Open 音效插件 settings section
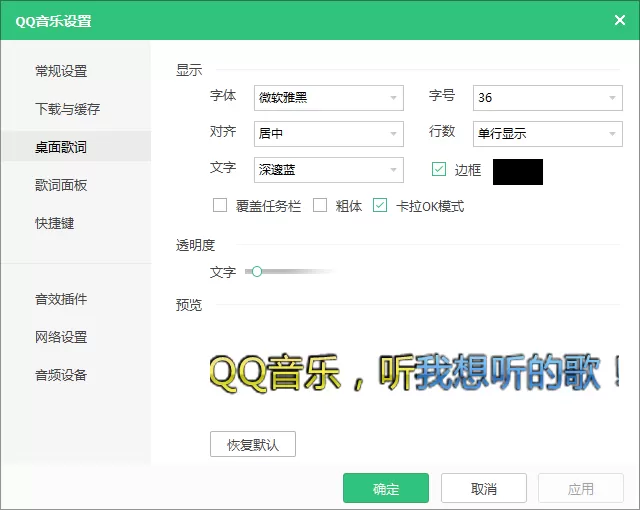640x510 pixels. 61,299
